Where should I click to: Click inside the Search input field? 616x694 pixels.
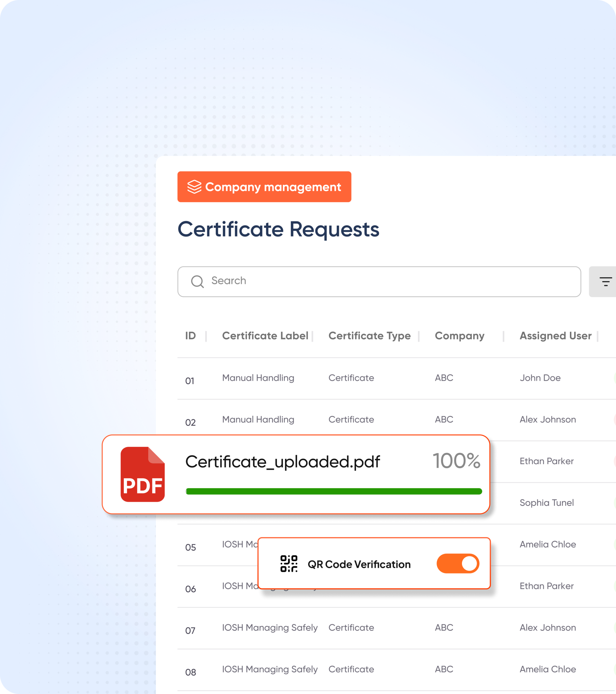(379, 281)
